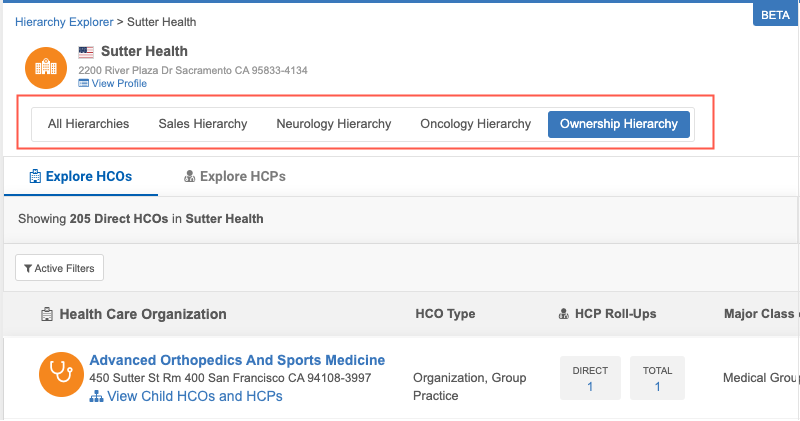Open the Hierarchy Explorer breadcrumb link
Screen dimensions: 800x421
pyautogui.click(x=64, y=22)
